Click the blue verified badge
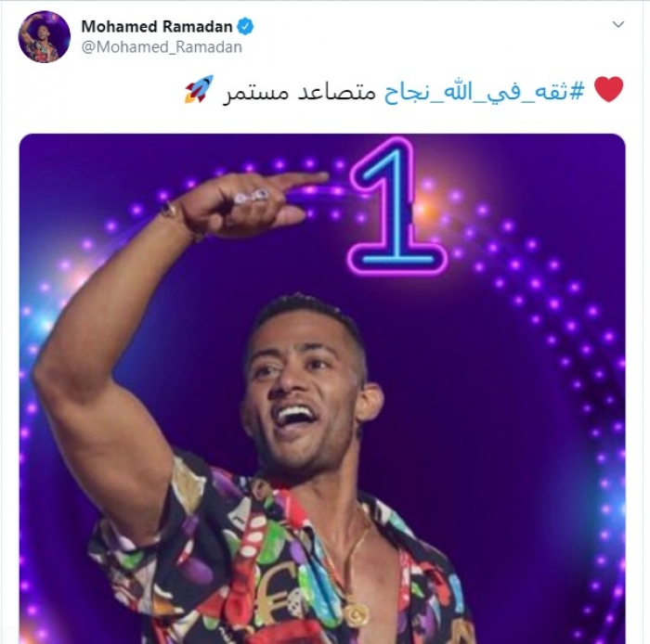The height and width of the screenshot is (644, 650). point(245,27)
